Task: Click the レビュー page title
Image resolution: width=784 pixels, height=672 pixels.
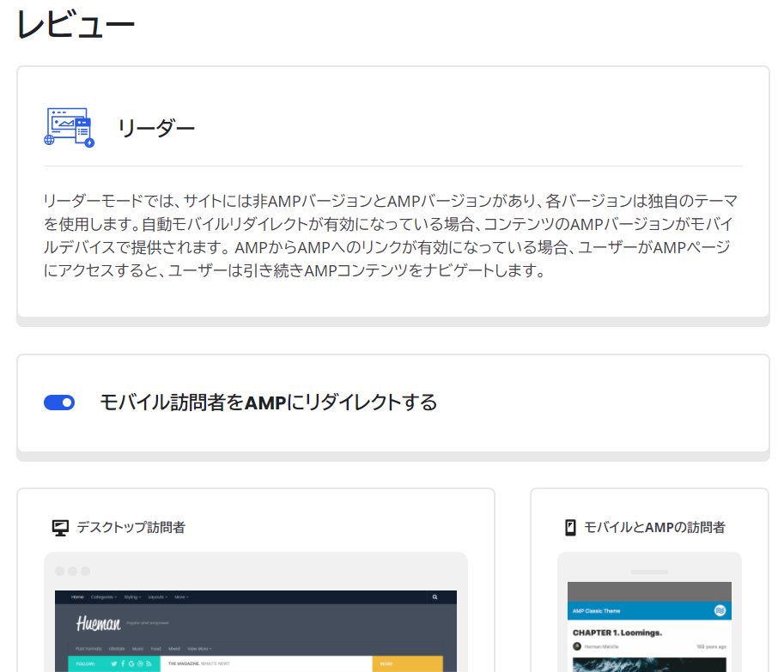Action: 76,25
